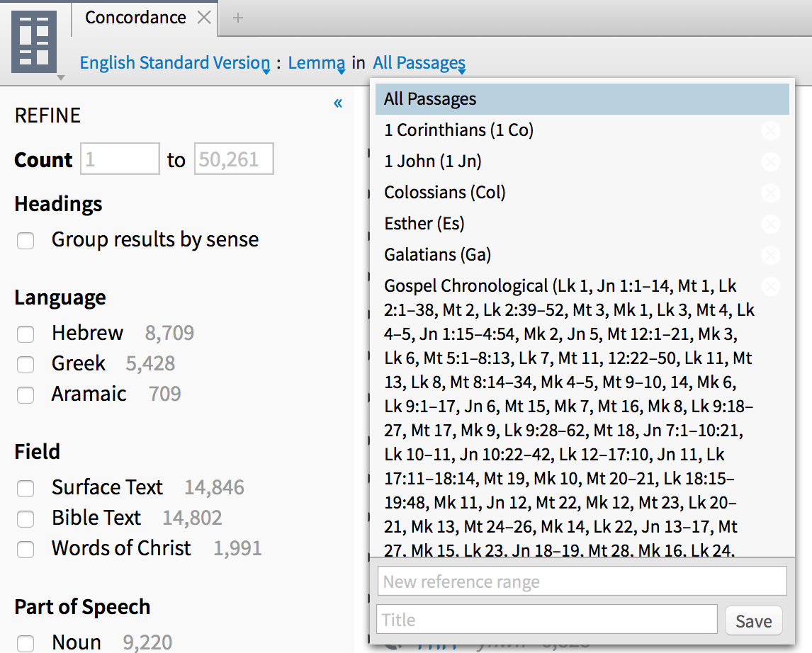Screen dimensions: 812x653
Task: Remove the 1 John passage entry
Action: [770, 162]
